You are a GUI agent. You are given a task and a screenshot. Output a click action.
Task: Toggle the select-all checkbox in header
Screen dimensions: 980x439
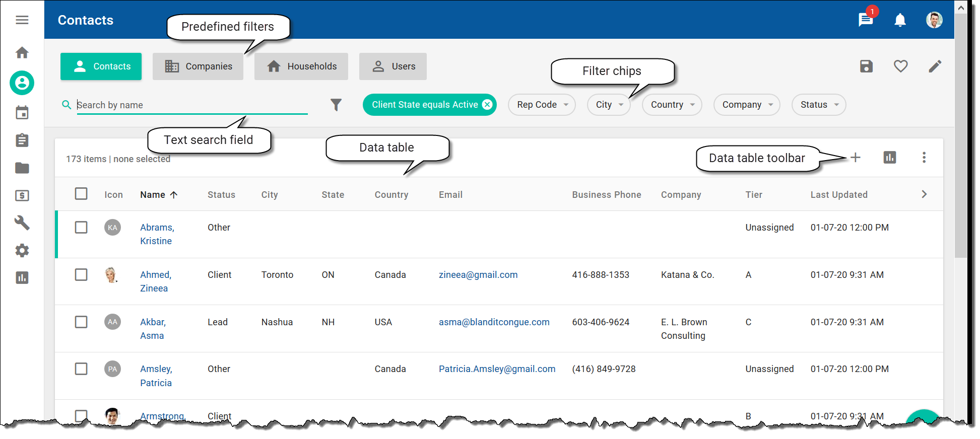point(81,194)
